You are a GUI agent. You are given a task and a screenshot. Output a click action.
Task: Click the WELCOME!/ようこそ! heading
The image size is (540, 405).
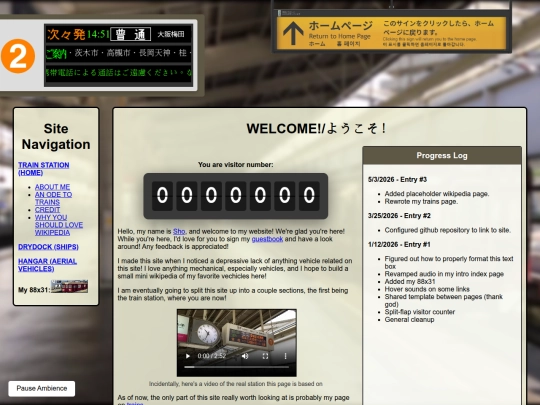click(316, 128)
